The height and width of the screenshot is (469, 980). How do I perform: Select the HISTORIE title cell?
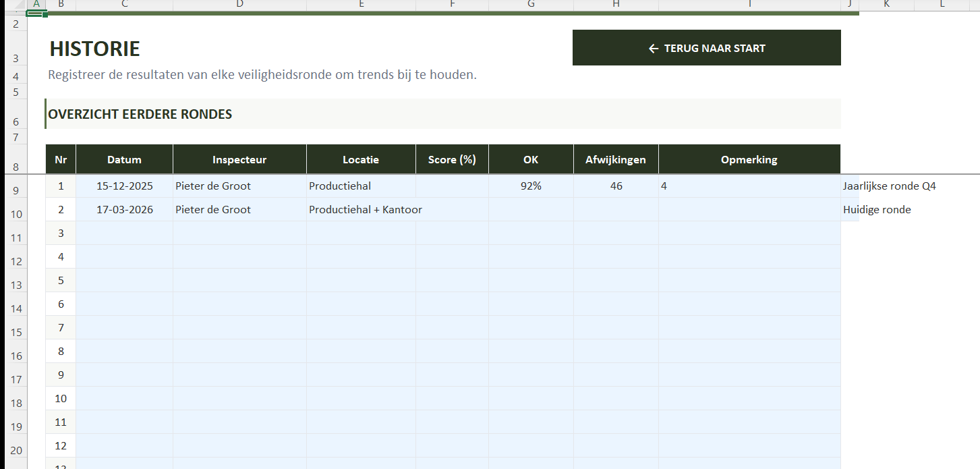(95, 49)
